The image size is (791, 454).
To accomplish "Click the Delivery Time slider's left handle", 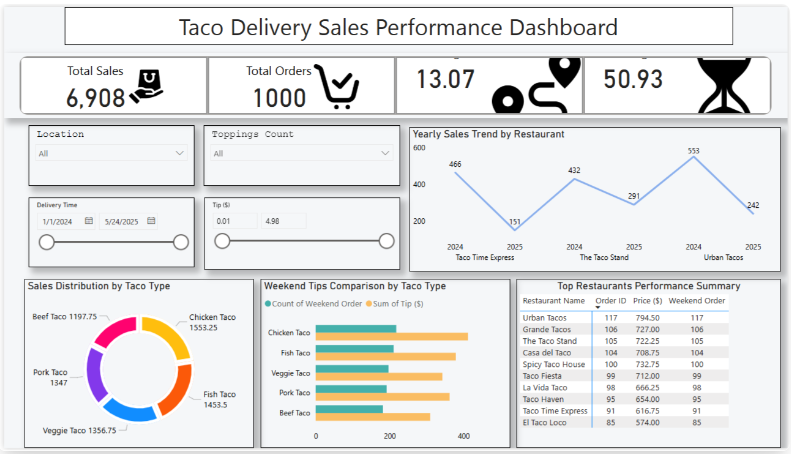I will (x=46, y=242).
